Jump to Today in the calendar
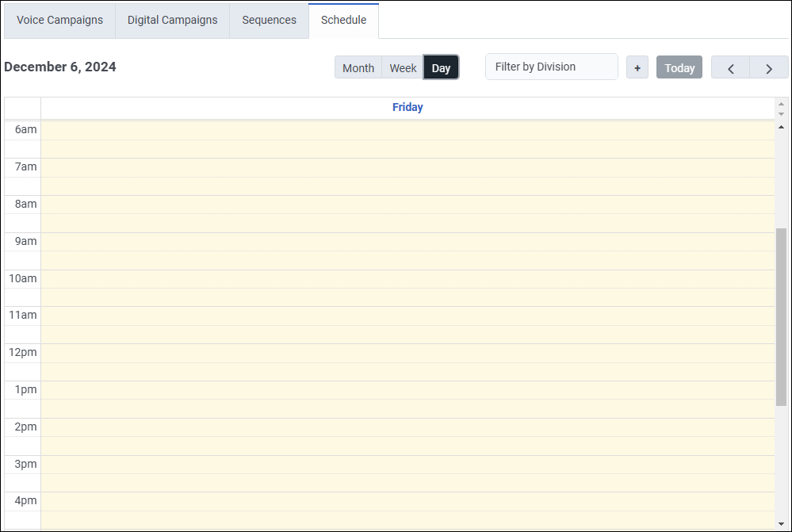The height and width of the screenshot is (532, 792). pyautogui.click(x=679, y=67)
